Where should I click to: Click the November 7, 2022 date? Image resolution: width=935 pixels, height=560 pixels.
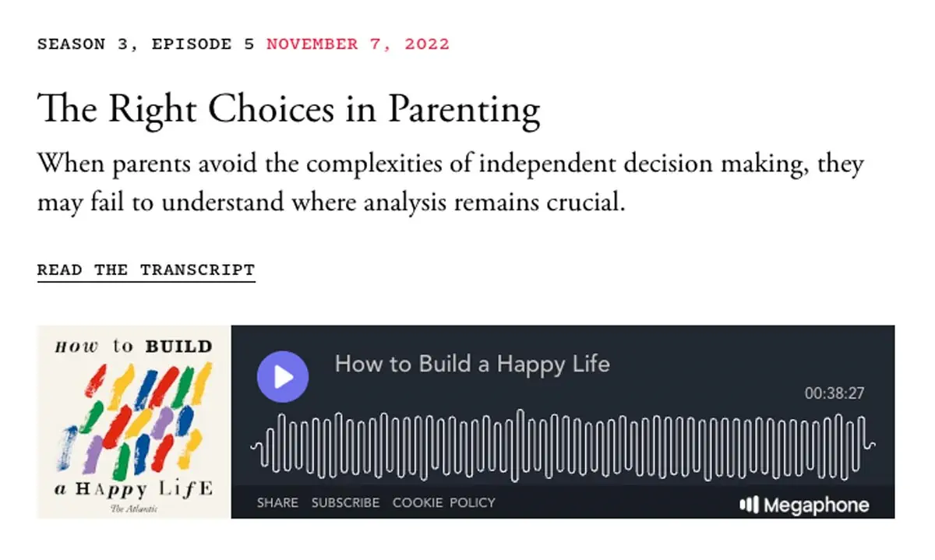click(358, 44)
